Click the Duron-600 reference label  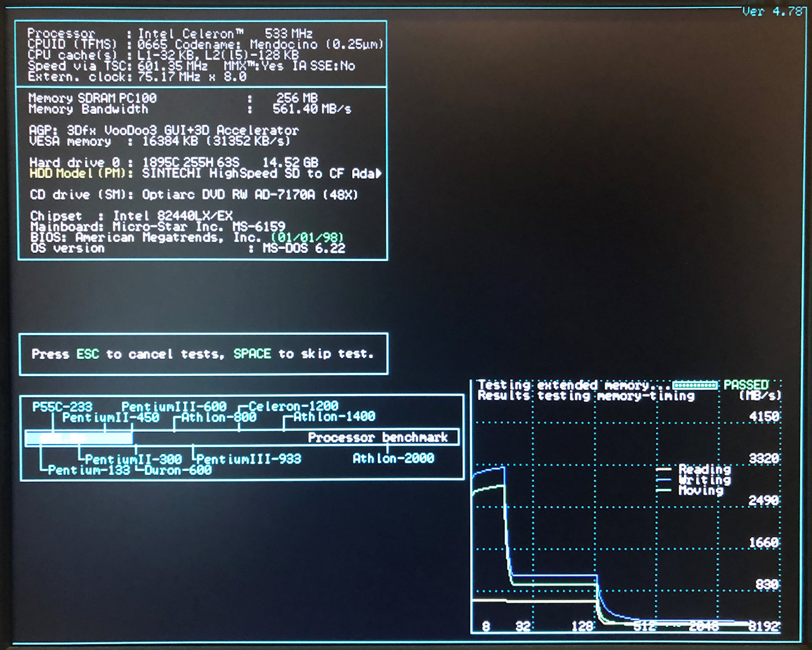[178, 470]
